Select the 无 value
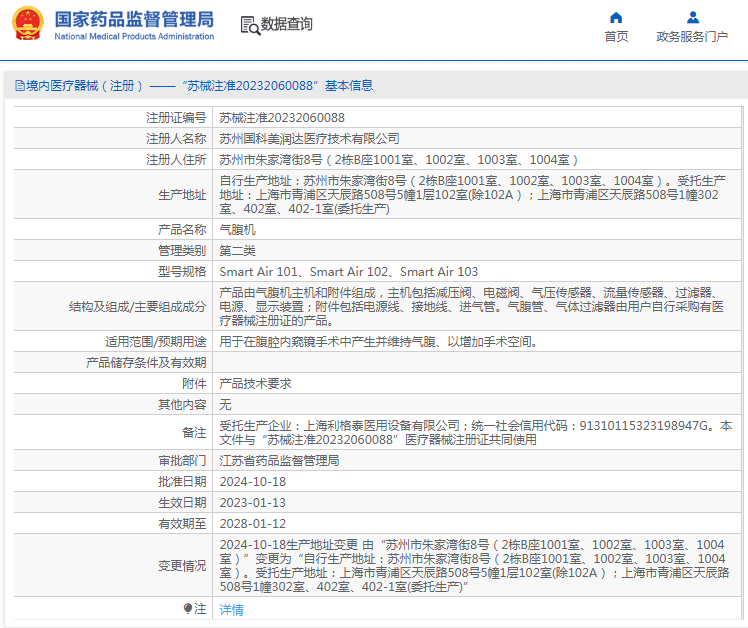Viewport: 748px width, 628px height. coord(225,405)
